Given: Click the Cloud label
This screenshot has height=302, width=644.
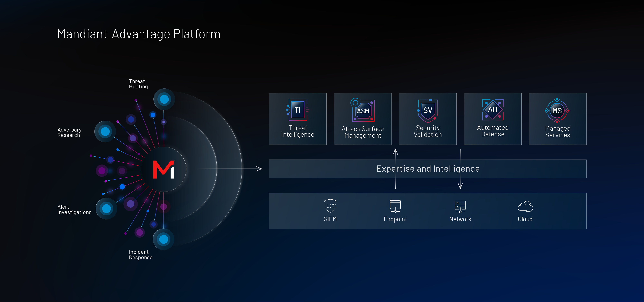Looking at the screenshot, I should [525, 219].
